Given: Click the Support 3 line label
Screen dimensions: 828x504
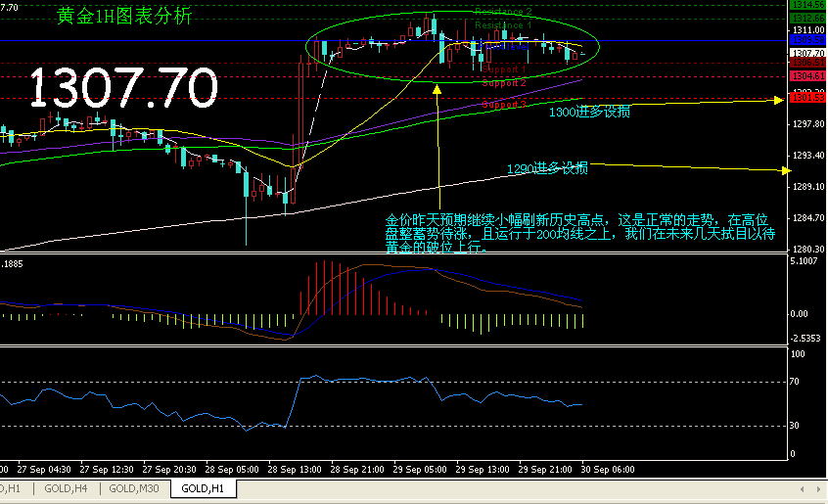Looking at the screenshot, I should coord(504,104).
